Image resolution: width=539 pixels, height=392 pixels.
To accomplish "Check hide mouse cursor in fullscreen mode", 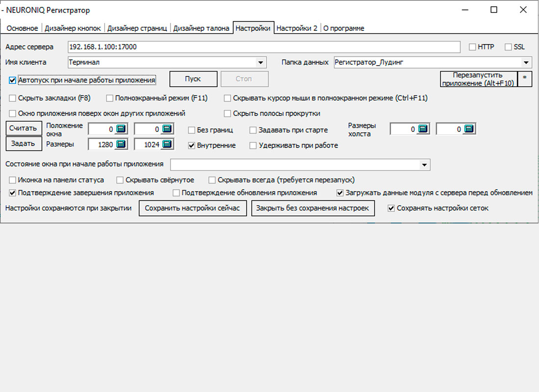I will coord(227,98).
